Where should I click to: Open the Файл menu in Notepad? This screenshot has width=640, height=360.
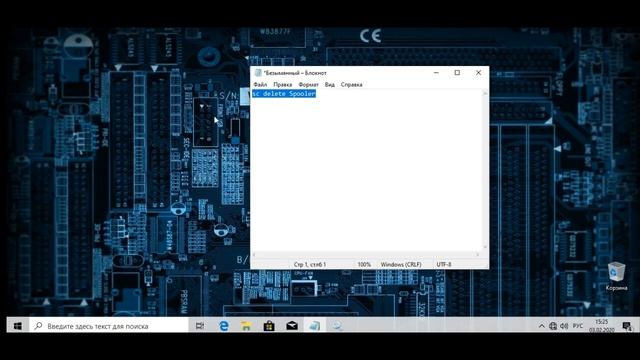[260, 84]
